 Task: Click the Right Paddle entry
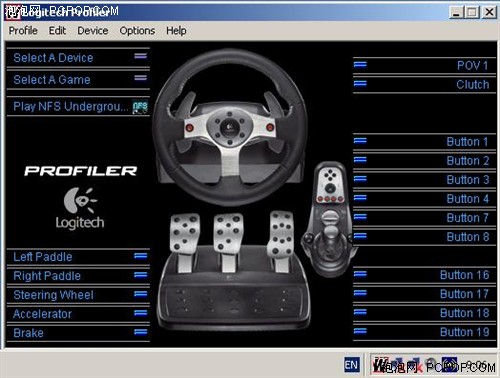pyautogui.click(x=78, y=276)
